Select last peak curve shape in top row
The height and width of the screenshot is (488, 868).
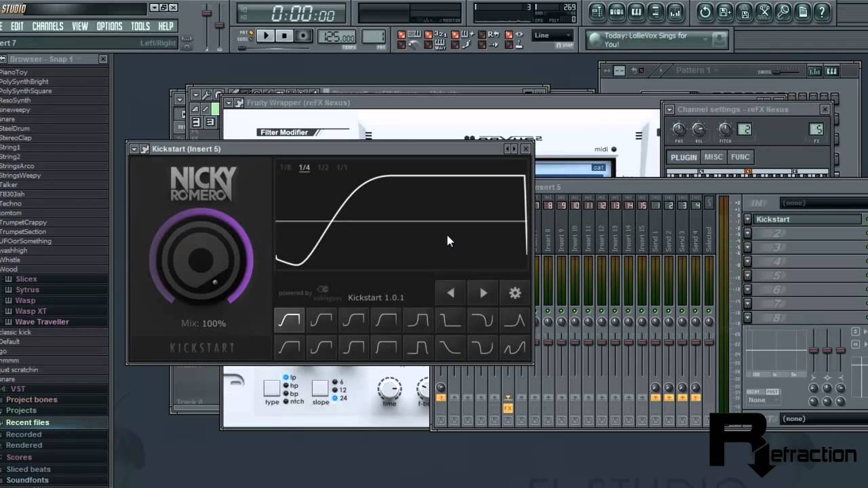(x=514, y=320)
